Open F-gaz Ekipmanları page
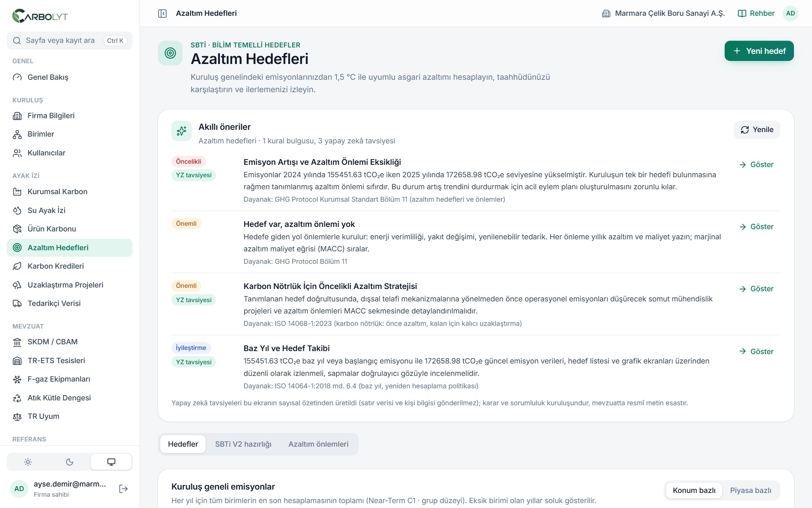812x508 pixels. (70, 379)
